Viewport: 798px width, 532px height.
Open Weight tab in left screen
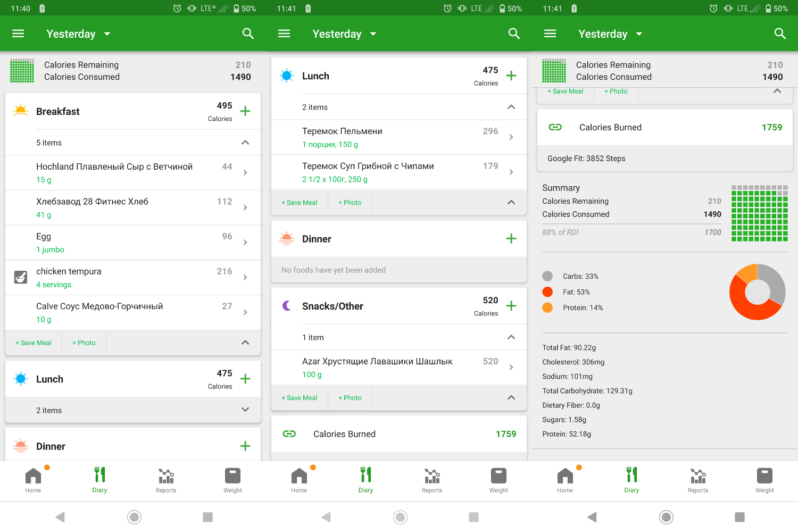[x=232, y=480]
